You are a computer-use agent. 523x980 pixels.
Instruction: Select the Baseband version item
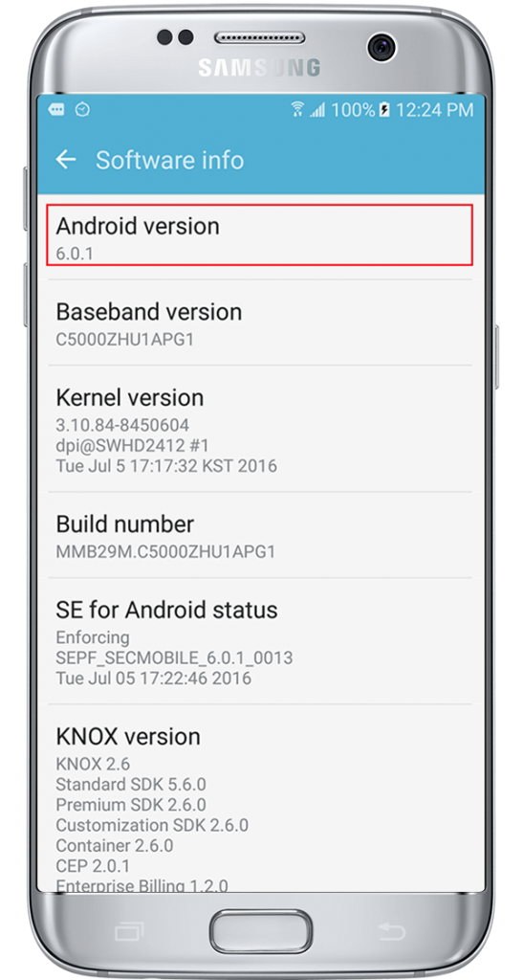click(261, 323)
